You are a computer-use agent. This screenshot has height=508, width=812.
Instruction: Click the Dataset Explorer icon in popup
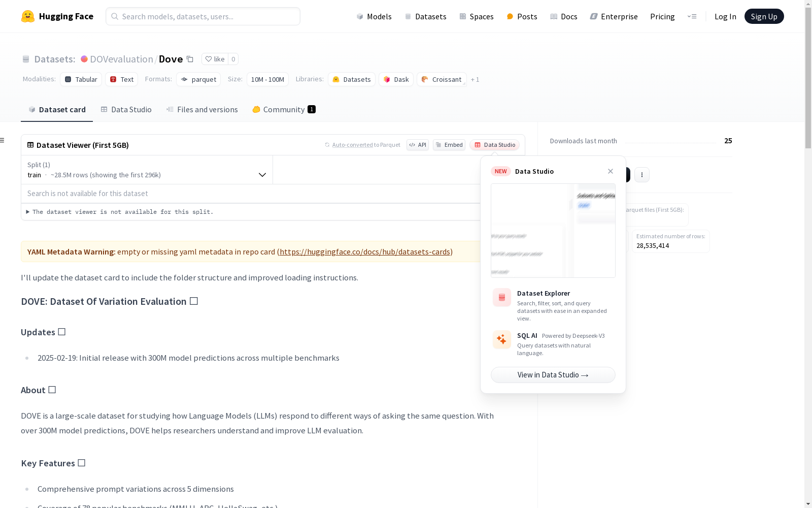(502, 298)
